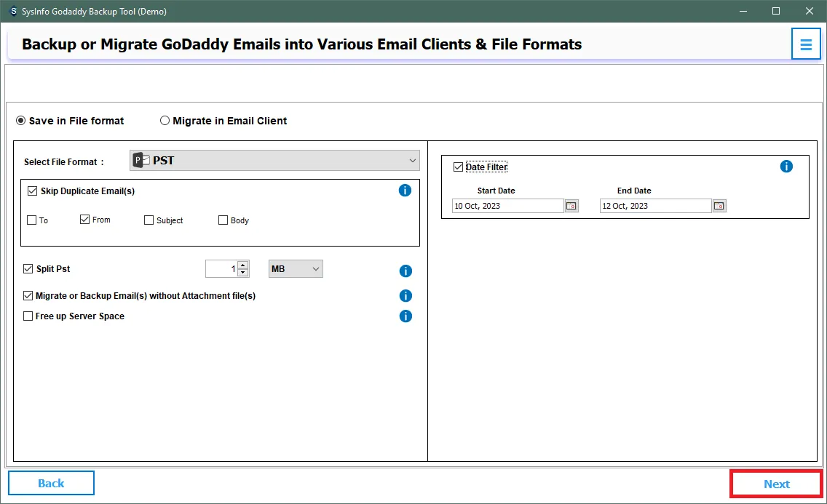Viewport: 827px width, 504px height.
Task: Tick the Free up Server Space checkbox
Action: tap(28, 316)
